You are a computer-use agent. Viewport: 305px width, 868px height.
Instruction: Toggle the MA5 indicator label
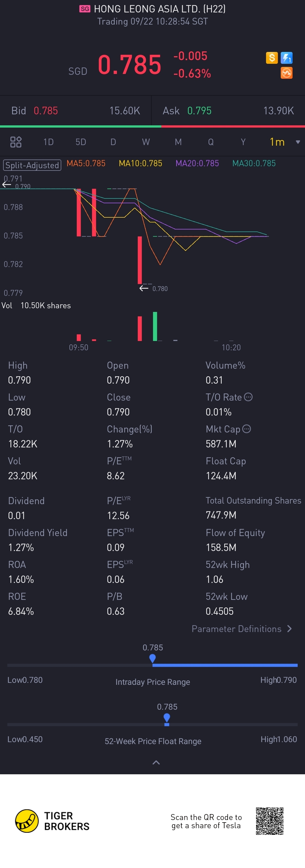coord(86,163)
